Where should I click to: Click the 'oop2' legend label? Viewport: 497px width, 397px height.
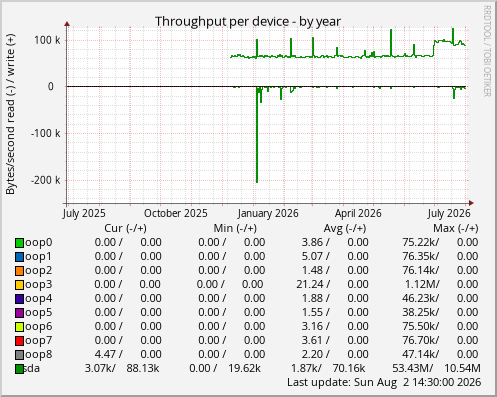(x=39, y=271)
